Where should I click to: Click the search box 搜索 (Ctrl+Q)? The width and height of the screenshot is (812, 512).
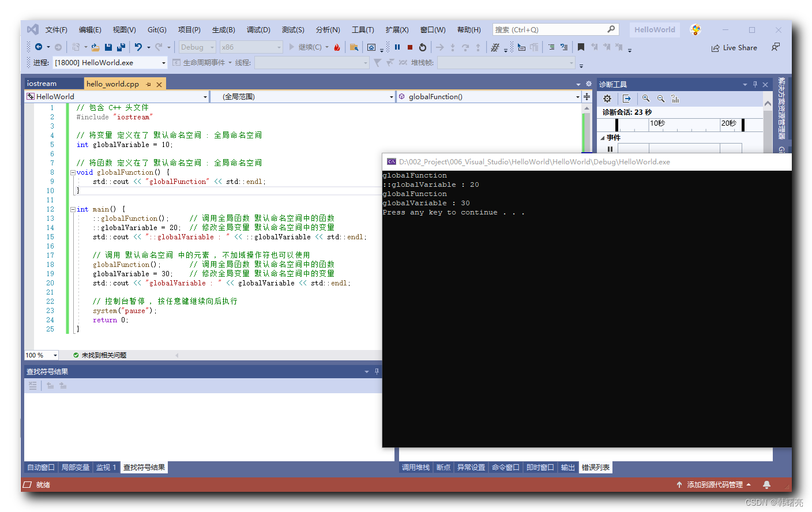pyautogui.click(x=555, y=29)
